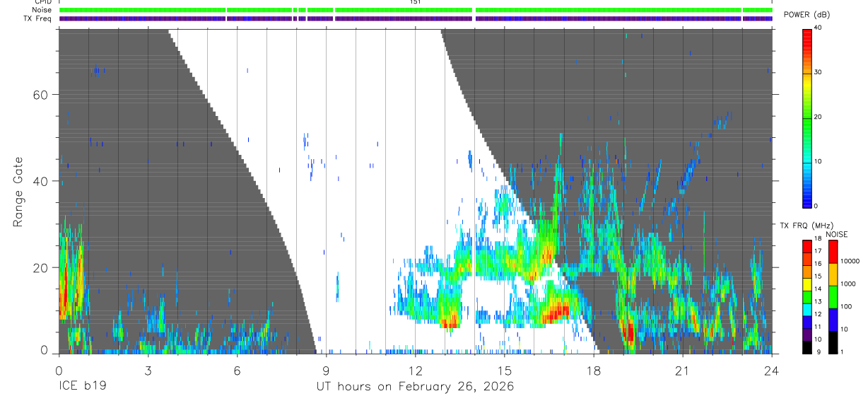The width and height of the screenshot is (868, 401).
Task: Click the Noise row label at top left
Action: (40, 10)
